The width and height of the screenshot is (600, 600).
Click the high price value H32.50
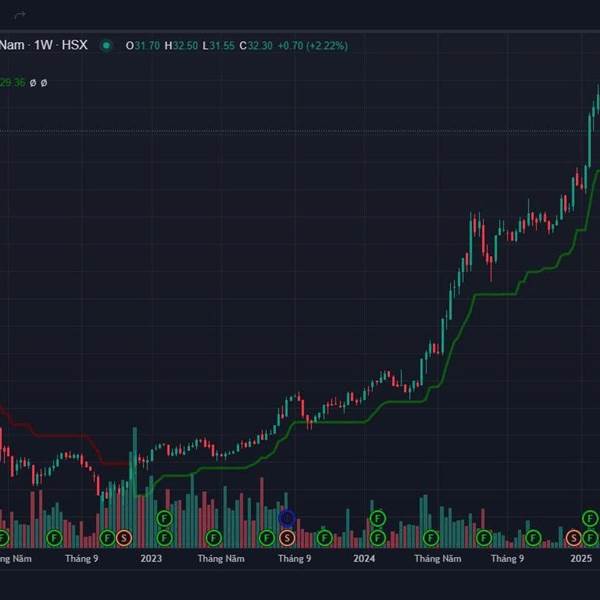(x=181, y=46)
